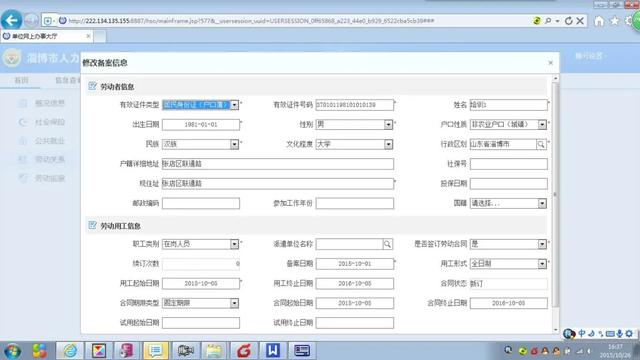The height and width of the screenshot is (360, 640).
Task: Click the stop loading X in the address bar
Action: pos(580,20)
